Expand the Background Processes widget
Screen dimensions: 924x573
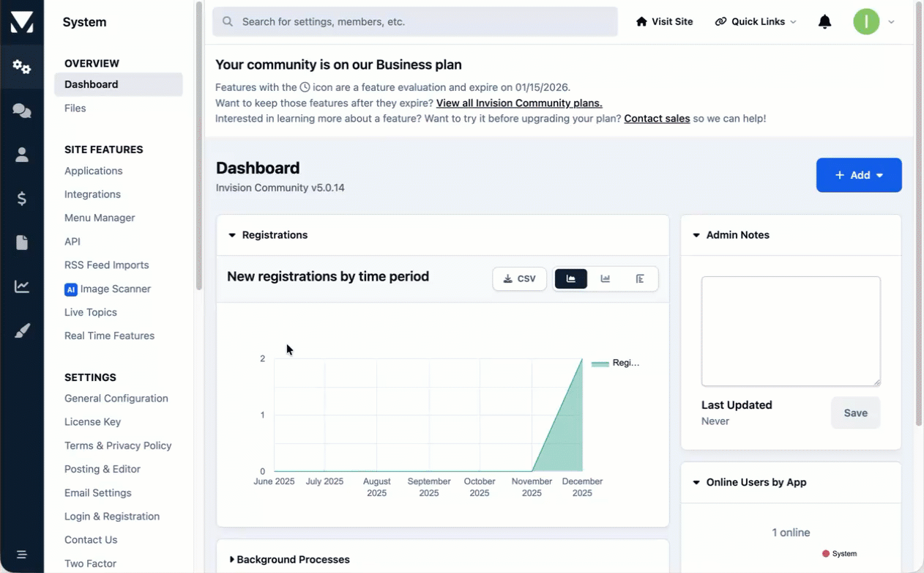232,560
